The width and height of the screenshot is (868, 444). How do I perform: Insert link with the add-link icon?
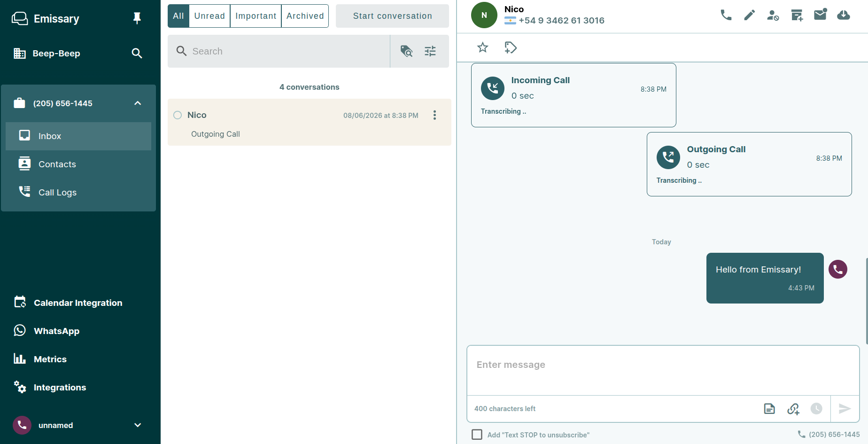793,409
